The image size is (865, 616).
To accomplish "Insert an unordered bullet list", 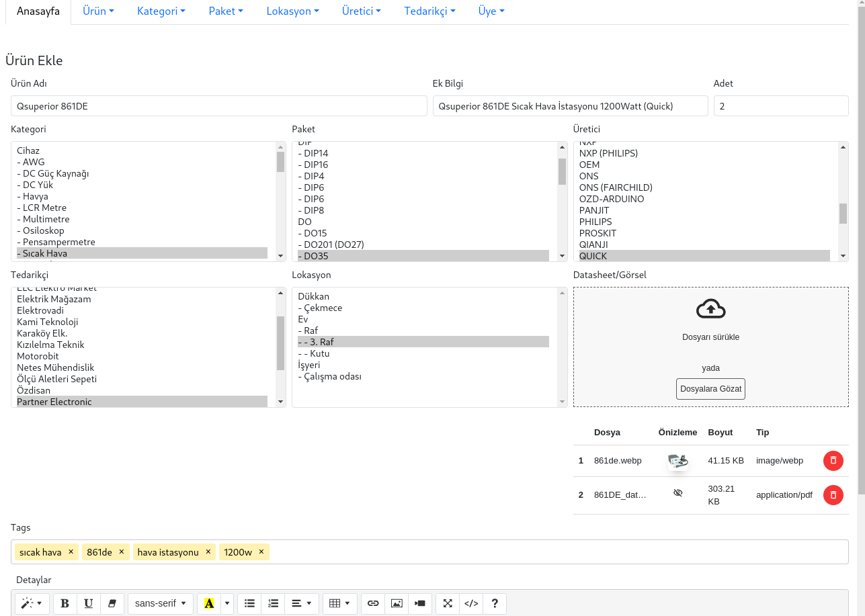I will (x=249, y=603).
